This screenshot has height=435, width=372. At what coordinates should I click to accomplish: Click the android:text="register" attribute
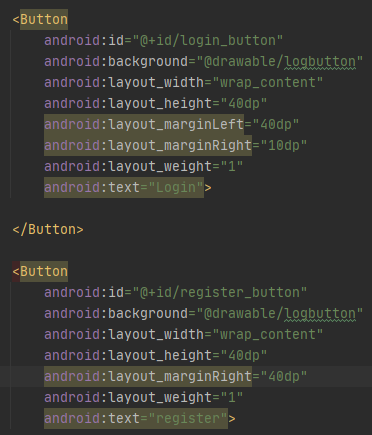click(x=136, y=419)
